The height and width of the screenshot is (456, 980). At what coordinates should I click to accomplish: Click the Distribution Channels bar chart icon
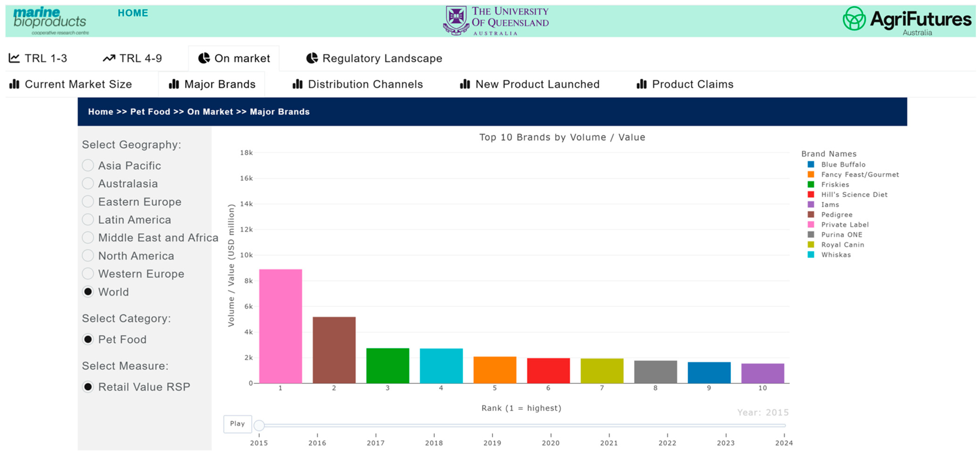pos(298,84)
